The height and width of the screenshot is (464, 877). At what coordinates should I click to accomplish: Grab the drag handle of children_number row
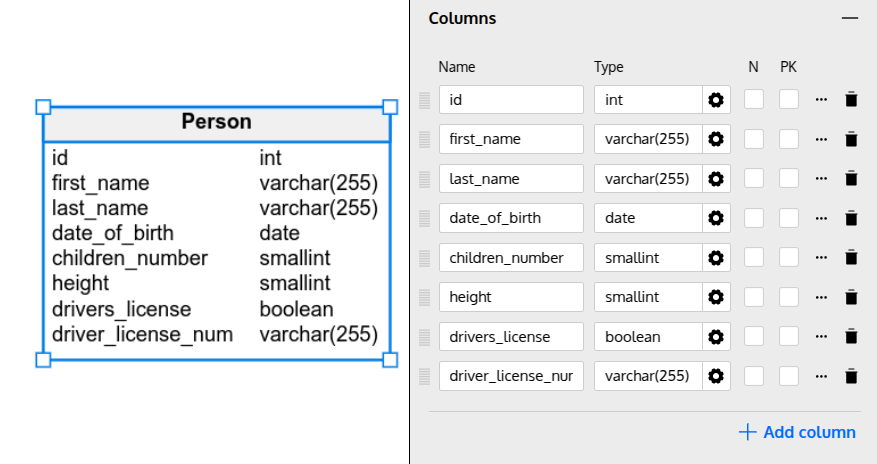(x=424, y=258)
